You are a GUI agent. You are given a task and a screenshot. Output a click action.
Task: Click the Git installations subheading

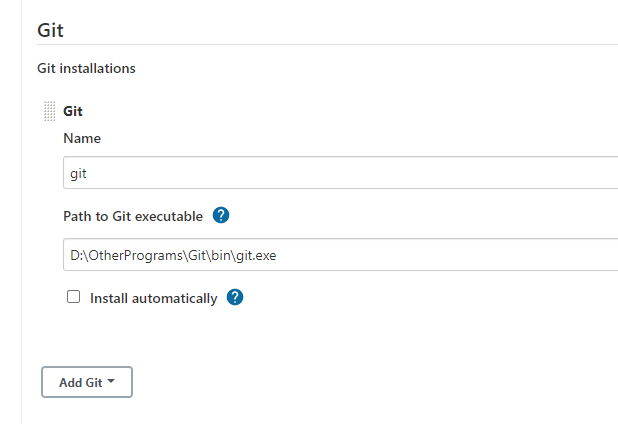click(x=86, y=69)
